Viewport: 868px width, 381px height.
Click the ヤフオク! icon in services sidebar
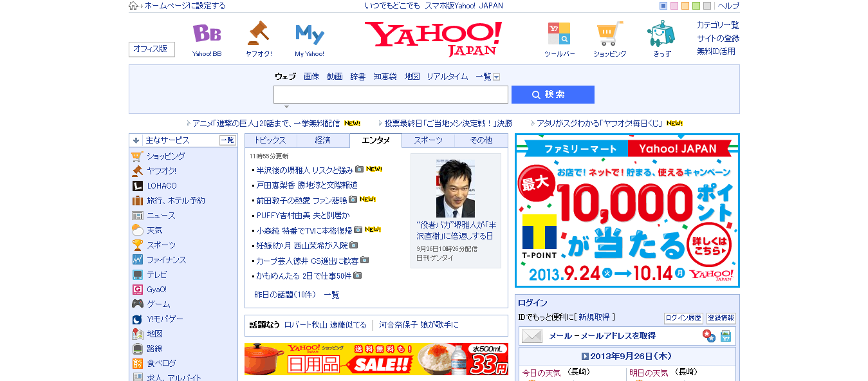coord(137,171)
